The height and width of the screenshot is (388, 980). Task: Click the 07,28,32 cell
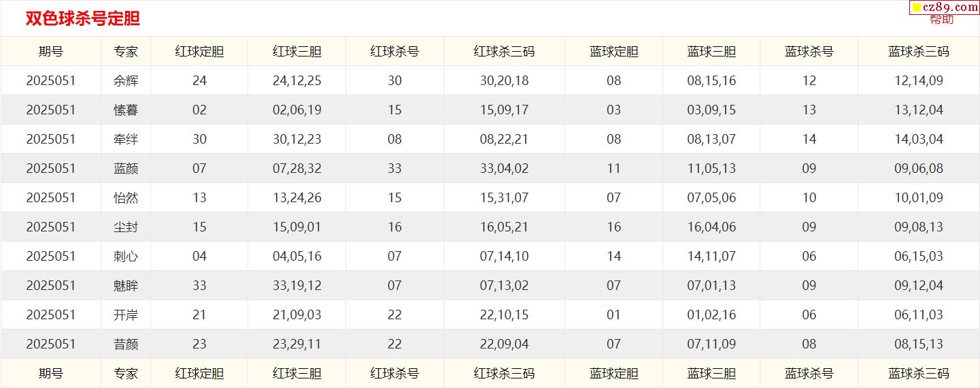point(297,169)
